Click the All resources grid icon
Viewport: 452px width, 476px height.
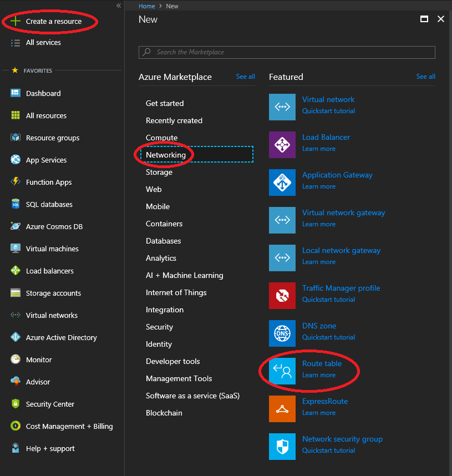coord(16,115)
